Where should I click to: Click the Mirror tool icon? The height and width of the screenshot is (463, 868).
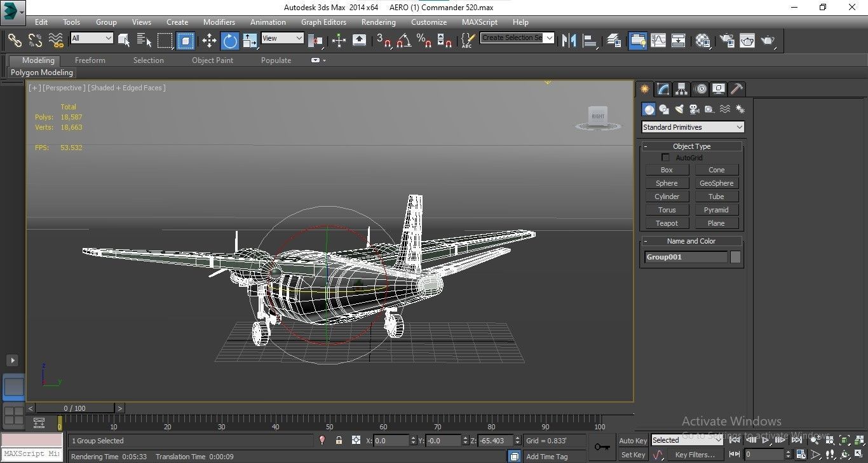tap(569, 41)
